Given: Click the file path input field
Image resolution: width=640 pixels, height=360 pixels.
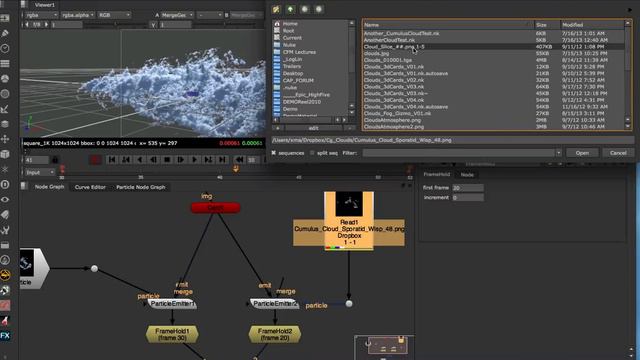Looking at the screenshot, I should [x=453, y=140].
